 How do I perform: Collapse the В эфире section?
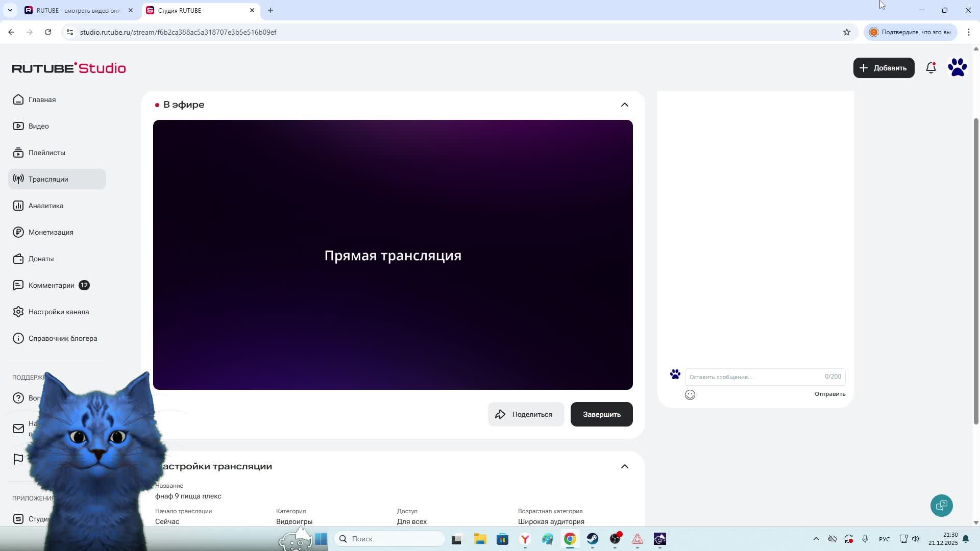[624, 105]
